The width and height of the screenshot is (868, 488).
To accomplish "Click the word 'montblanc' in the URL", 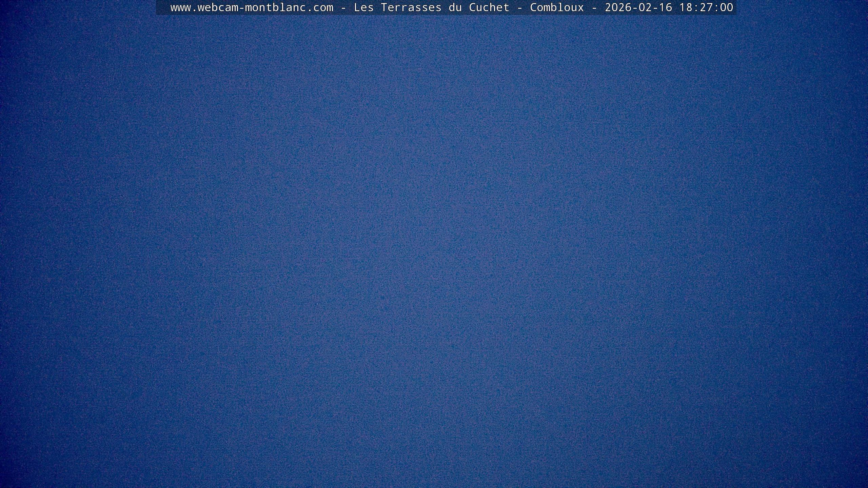I will (x=275, y=7).
